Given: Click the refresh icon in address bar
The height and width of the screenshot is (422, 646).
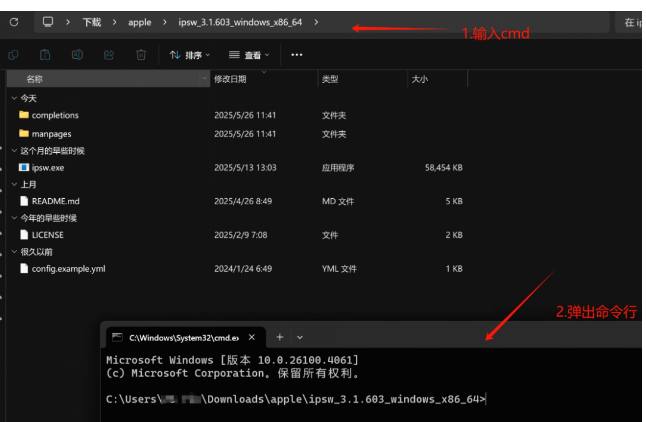Looking at the screenshot, I should click(14, 22).
